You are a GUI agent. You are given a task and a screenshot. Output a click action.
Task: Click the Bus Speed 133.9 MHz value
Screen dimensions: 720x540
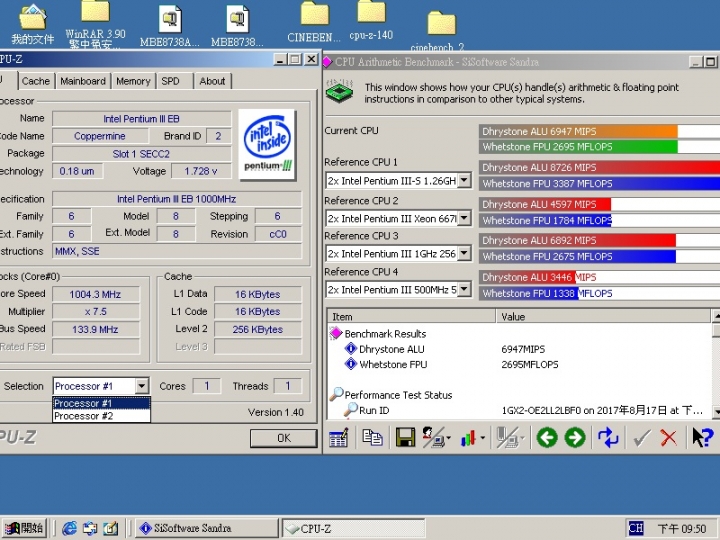(96, 329)
